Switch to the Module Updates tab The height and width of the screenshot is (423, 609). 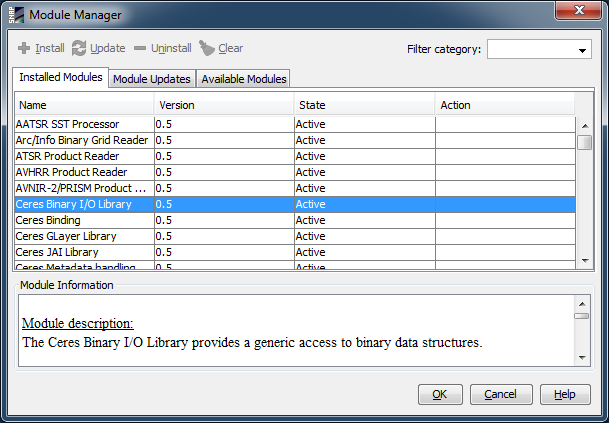152,79
